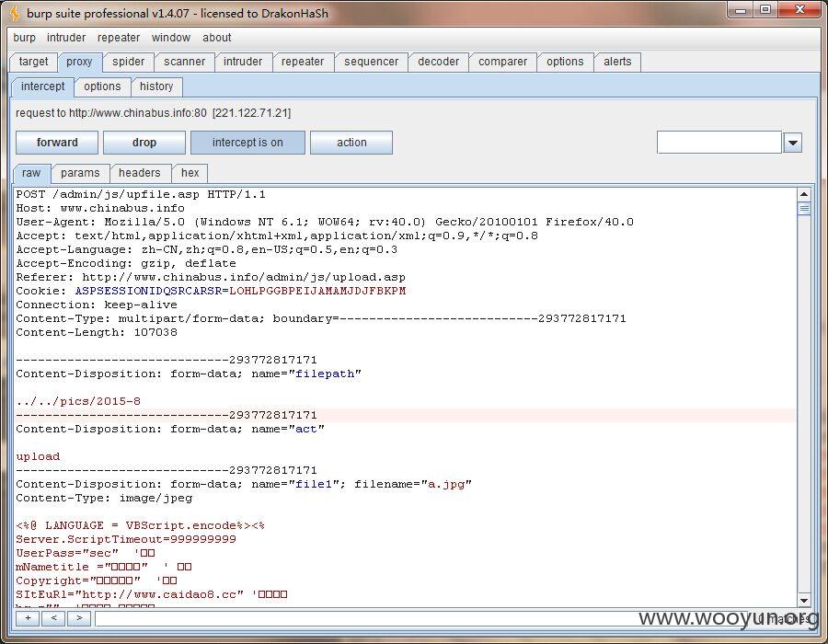Open the about menu

[x=216, y=38]
